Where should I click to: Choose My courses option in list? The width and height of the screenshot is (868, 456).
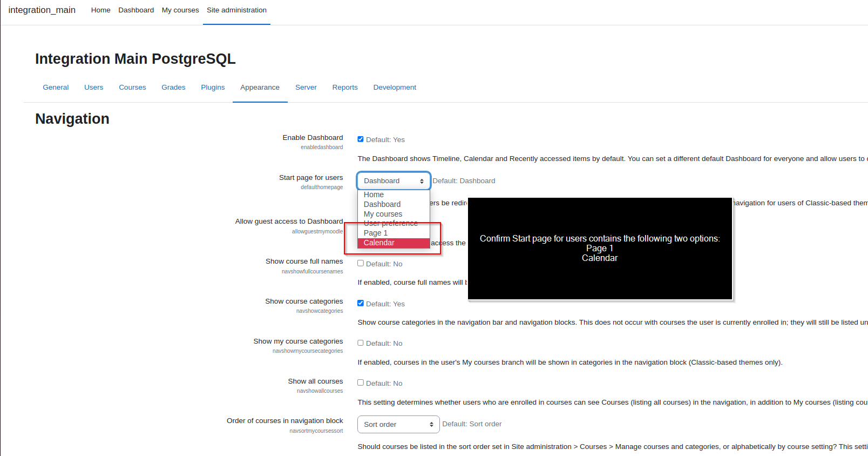click(x=394, y=214)
